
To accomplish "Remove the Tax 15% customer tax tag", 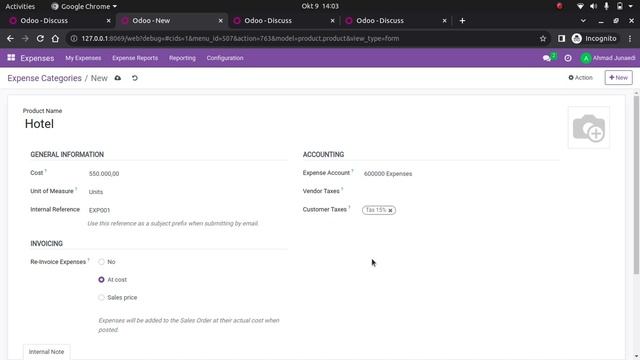I will point(390,210).
